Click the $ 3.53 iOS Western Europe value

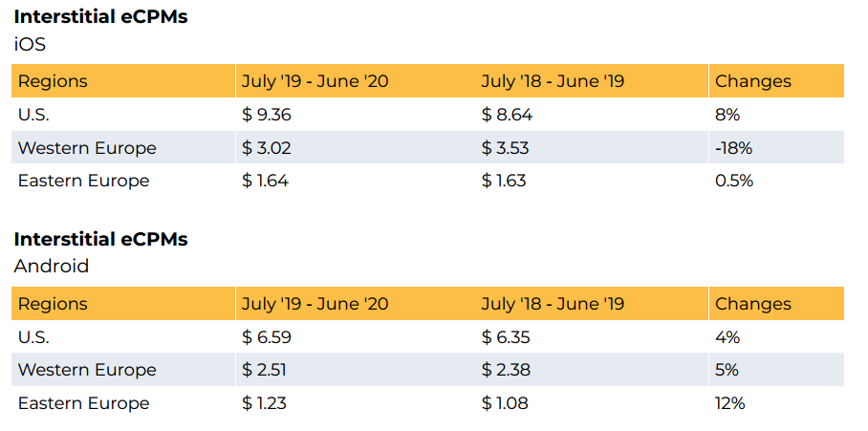pos(506,148)
